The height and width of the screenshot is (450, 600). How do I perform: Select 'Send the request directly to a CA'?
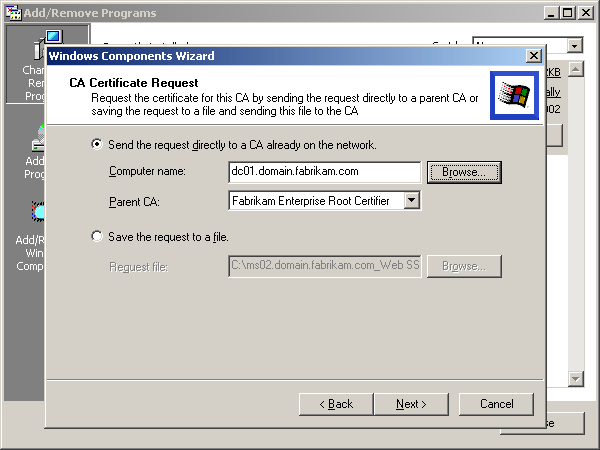click(97, 145)
